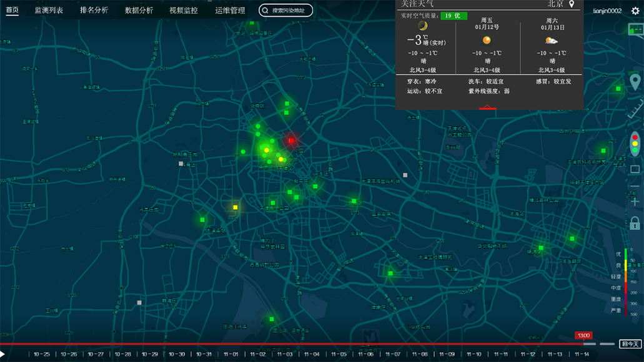644x362 pixels.
Task: Zoom out with the minus icon
Action: coord(635,185)
